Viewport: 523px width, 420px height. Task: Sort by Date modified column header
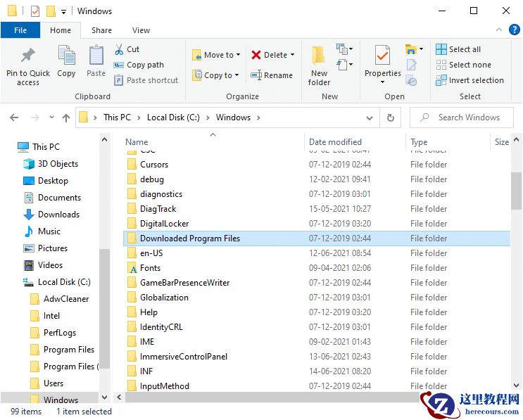click(355, 141)
